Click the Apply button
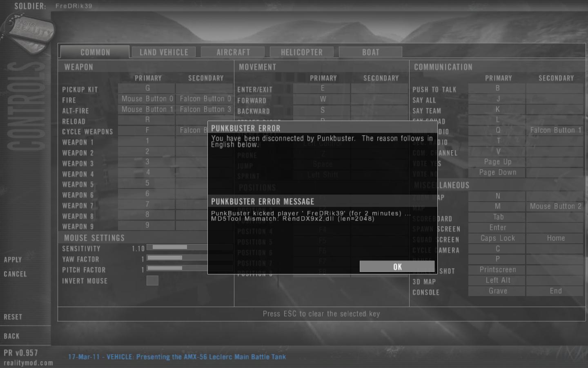This screenshot has height=368, width=588. [x=13, y=260]
